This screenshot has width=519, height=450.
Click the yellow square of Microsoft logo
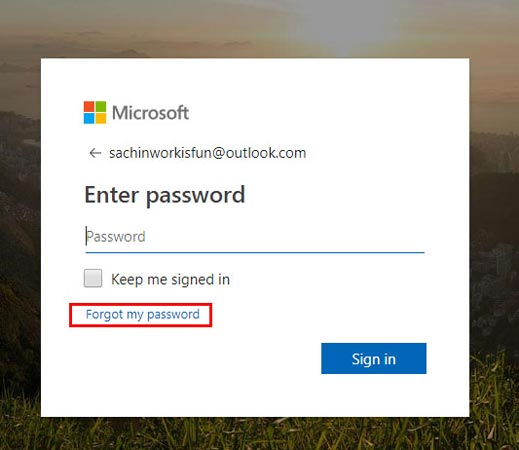pos(101,118)
